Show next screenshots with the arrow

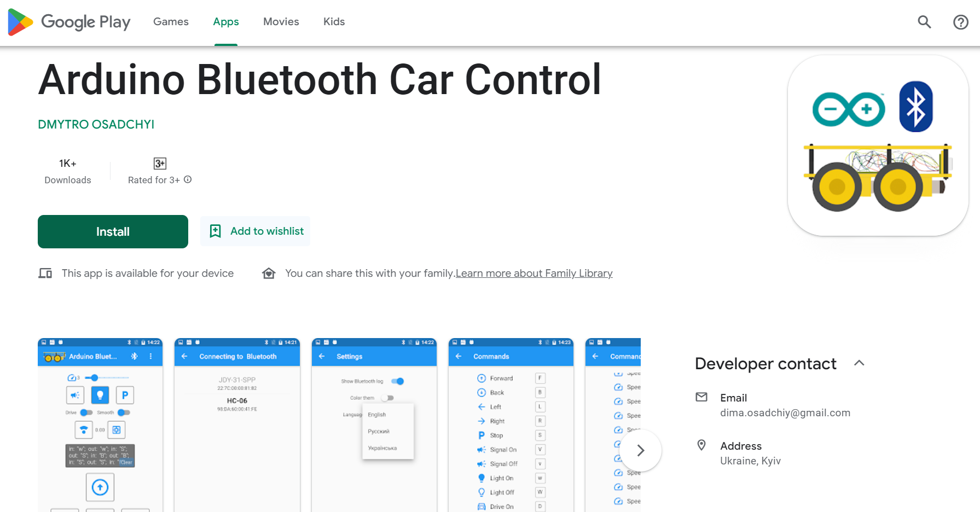click(641, 450)
